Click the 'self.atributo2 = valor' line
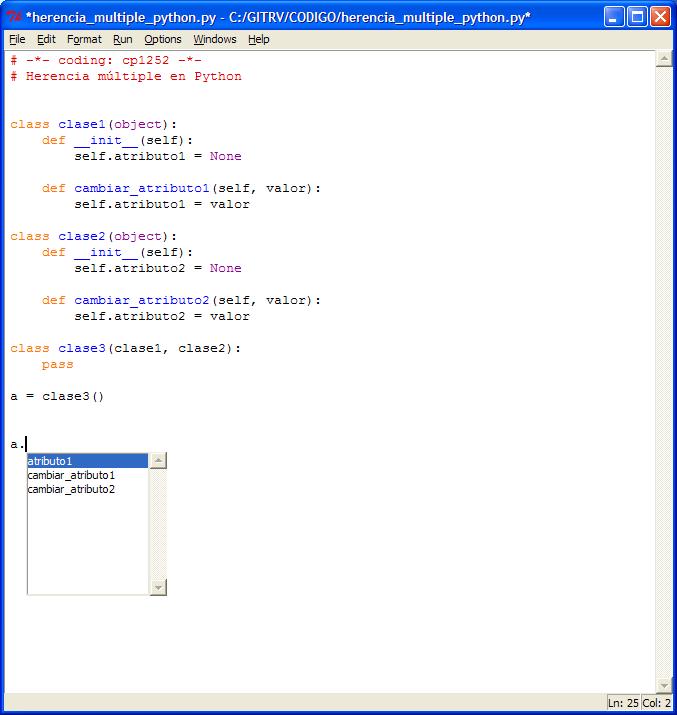Image resolution: width=677 pixels, height=715 pixels. click(x=162, y=316)
